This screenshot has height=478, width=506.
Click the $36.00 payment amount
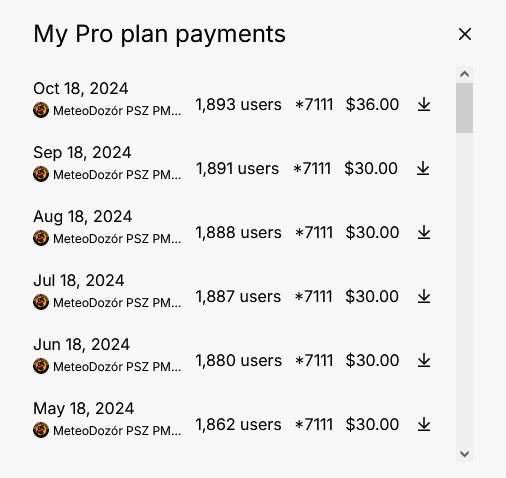pos(372,104)
